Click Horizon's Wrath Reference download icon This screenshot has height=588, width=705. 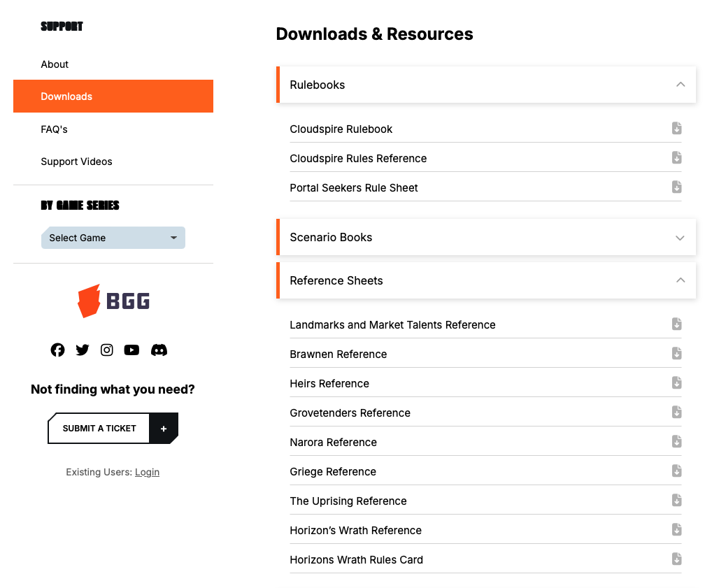pos(677,529)
